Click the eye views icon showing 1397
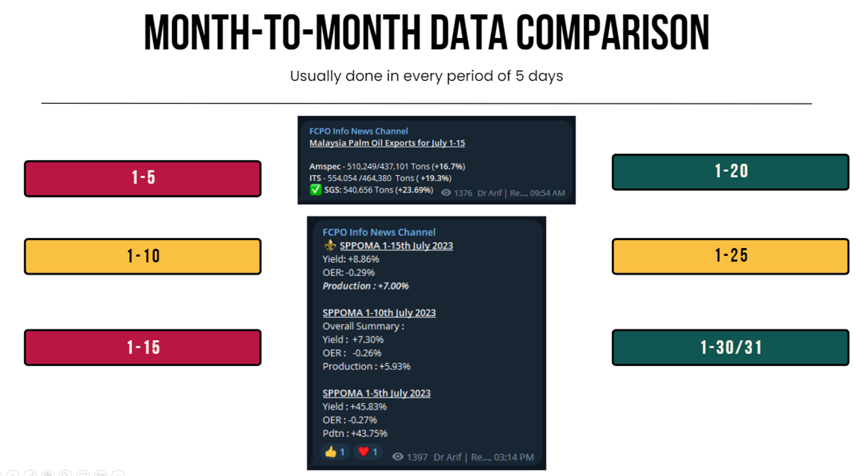Image resolution: width=868 pixels, height=476 pixels. tap(398, 457)
